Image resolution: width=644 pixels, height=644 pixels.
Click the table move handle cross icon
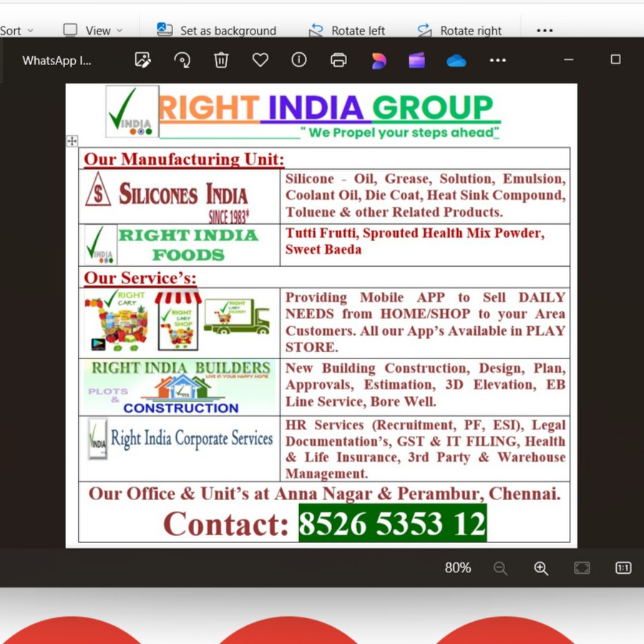[x=72, y=141]
